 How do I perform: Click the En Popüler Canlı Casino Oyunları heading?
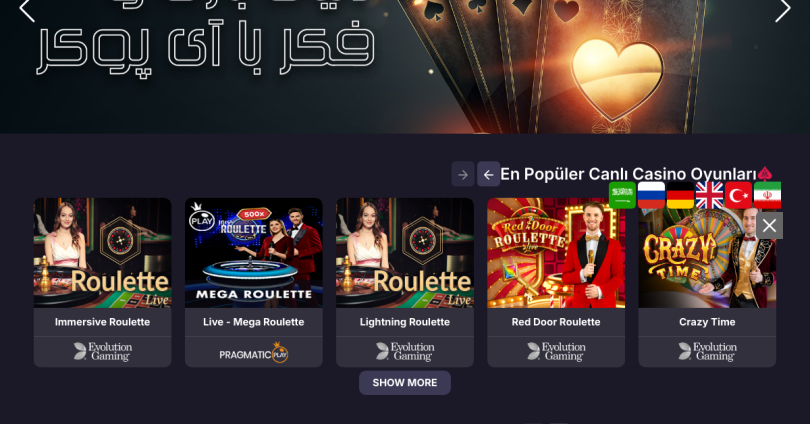click(628, 174)
